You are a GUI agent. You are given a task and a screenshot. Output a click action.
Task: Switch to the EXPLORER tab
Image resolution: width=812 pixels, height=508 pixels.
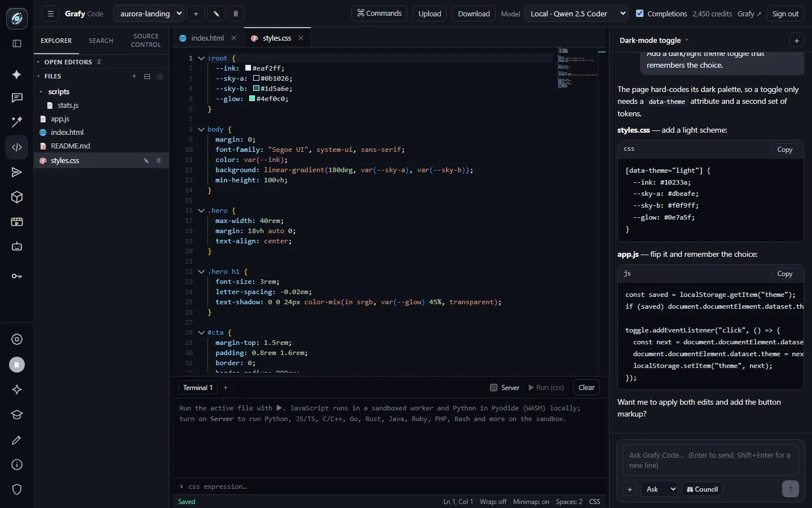(x=56, y=41)
